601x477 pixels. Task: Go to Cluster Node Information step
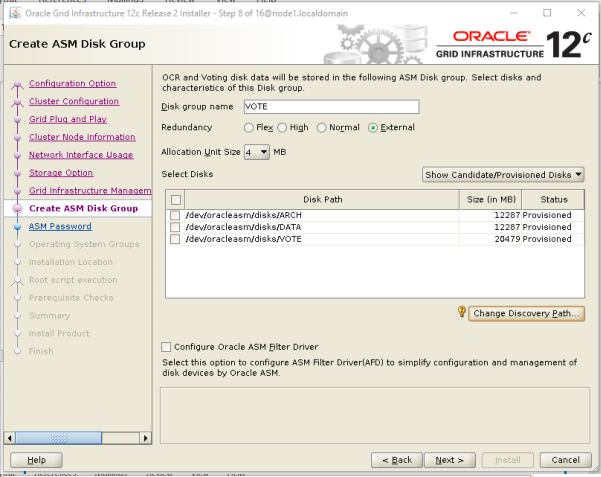pos(82,137)
